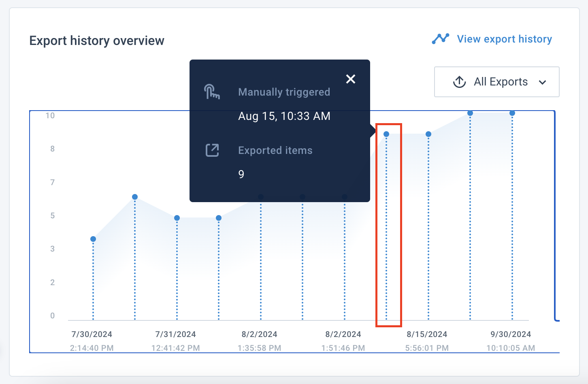
Task: Click the exported items value 9
Action: [241, 174]
